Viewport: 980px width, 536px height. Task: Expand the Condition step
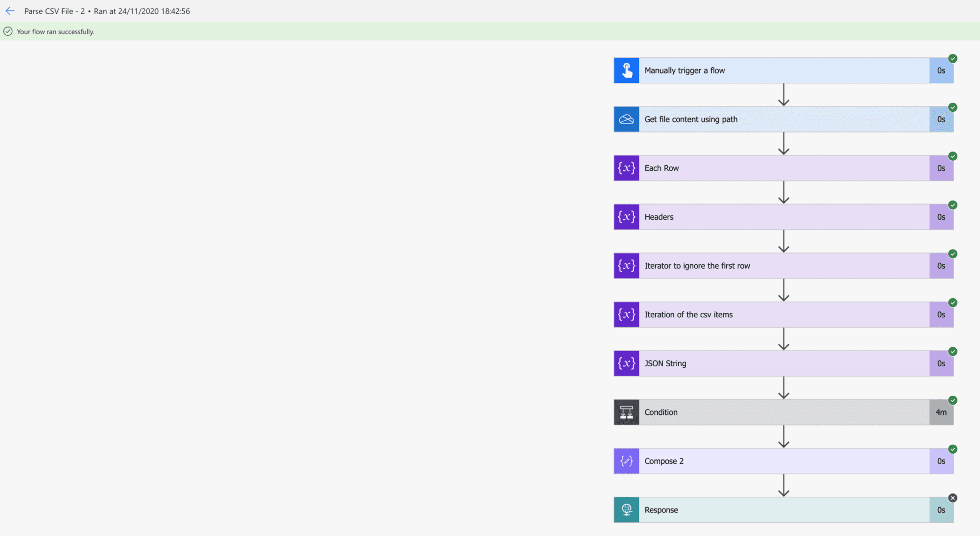[784, 412]
